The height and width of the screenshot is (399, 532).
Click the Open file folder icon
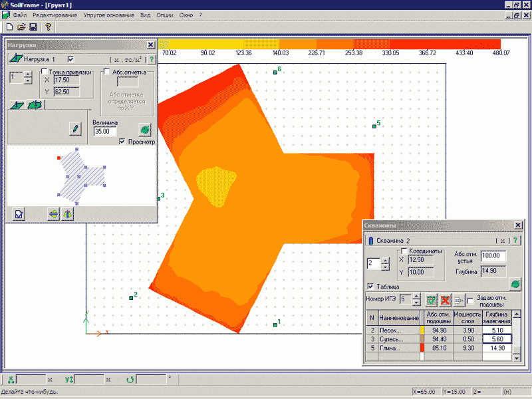click(x=21, y=27)
